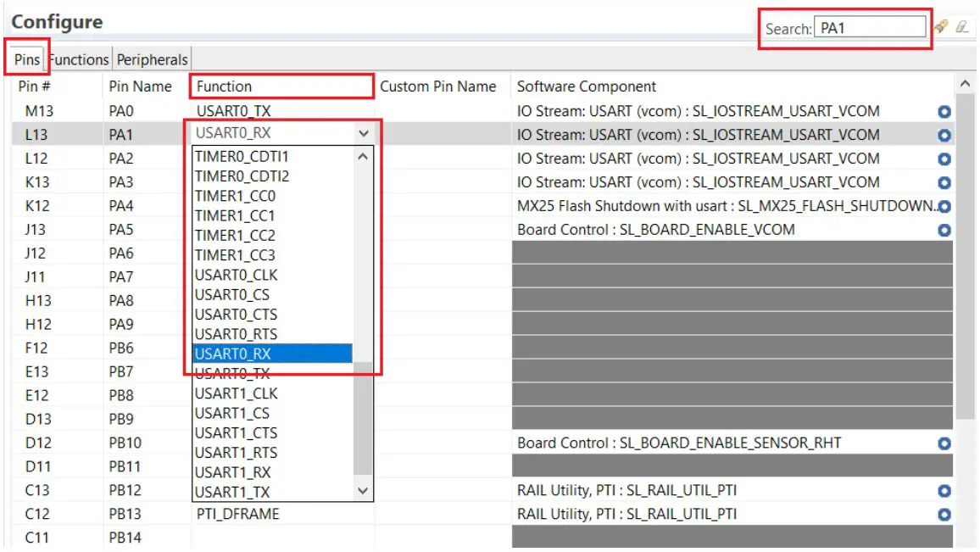Click Board Control : SL_BOARD_ENABLE_VCOM text
The image size is (980, 552).
655,230
